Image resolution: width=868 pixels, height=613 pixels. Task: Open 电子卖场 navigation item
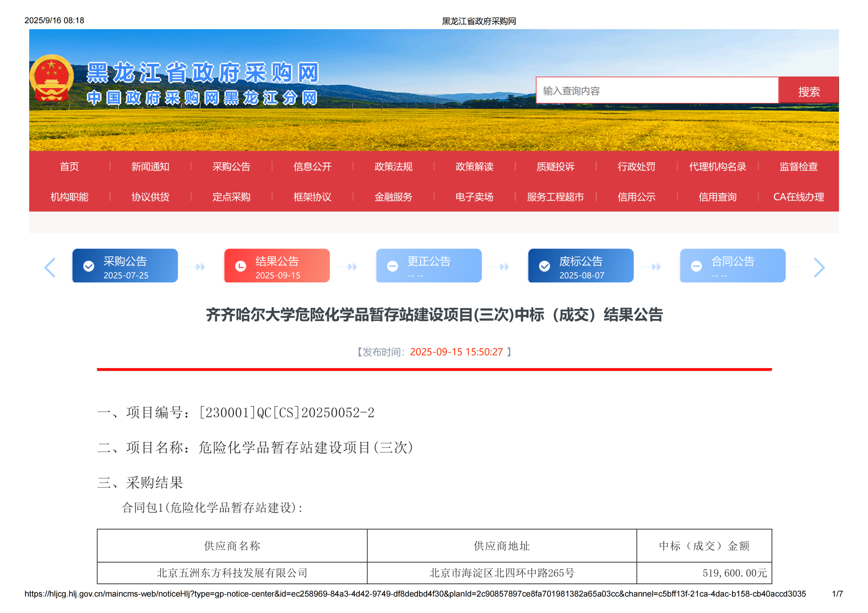pyautogui.click(x=474, y=197)
